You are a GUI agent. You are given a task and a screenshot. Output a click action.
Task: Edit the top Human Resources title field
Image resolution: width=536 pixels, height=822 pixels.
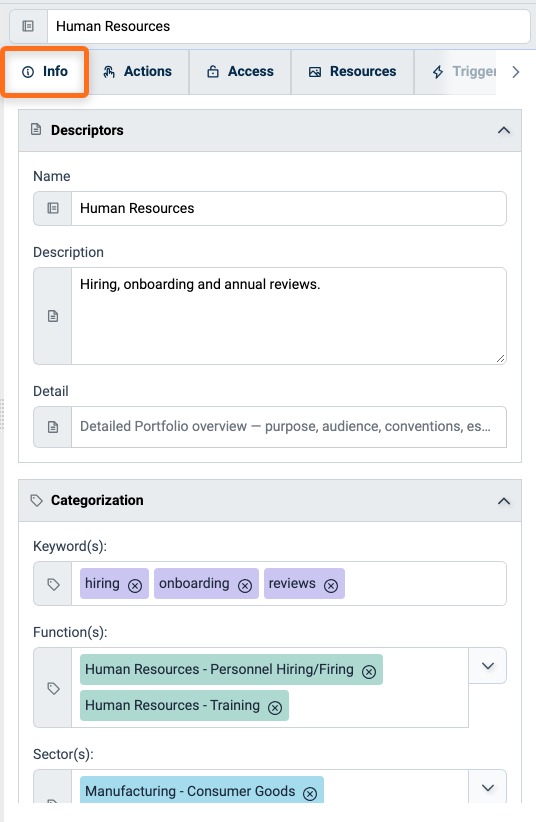click(288, 26)
